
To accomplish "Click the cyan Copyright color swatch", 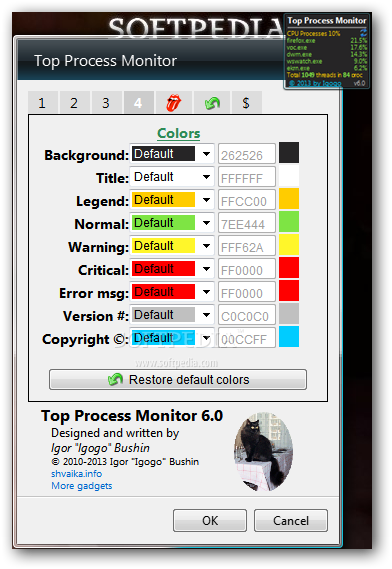I will click(x=289, y=336).
